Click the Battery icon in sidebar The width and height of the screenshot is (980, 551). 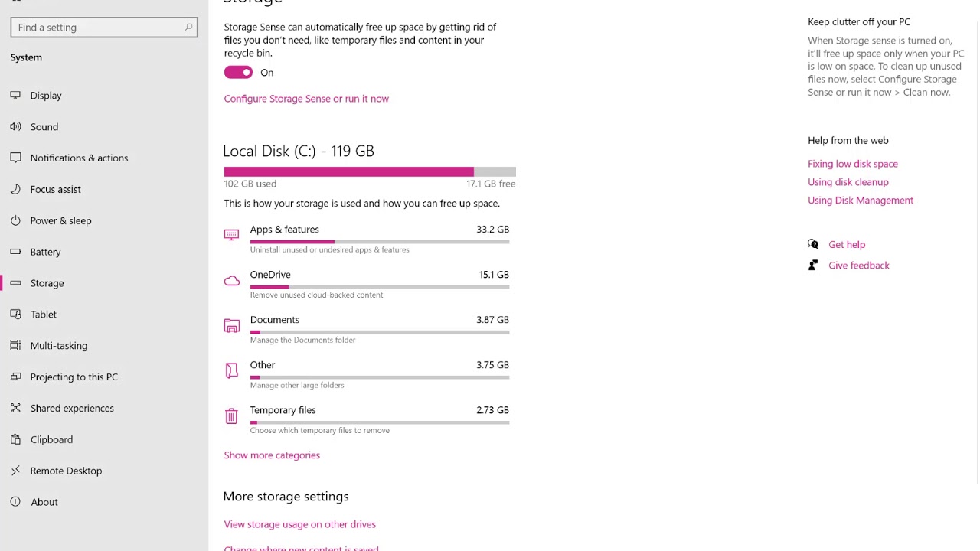point(15,251)
